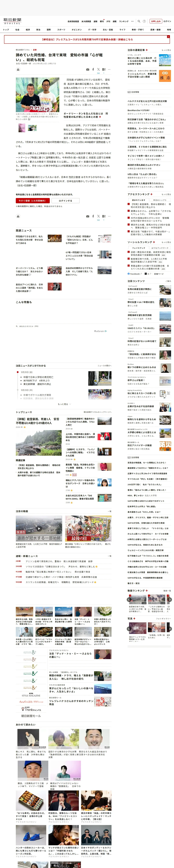Open more share options, top ellipsis
This screenshot has height=868, width=174.
[109, 69]
